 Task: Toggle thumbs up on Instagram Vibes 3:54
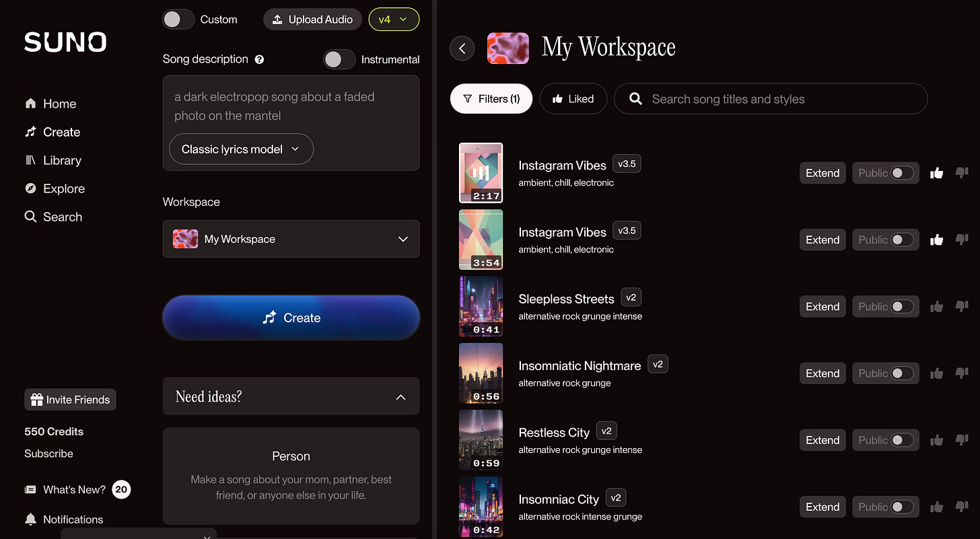[936, 240]
